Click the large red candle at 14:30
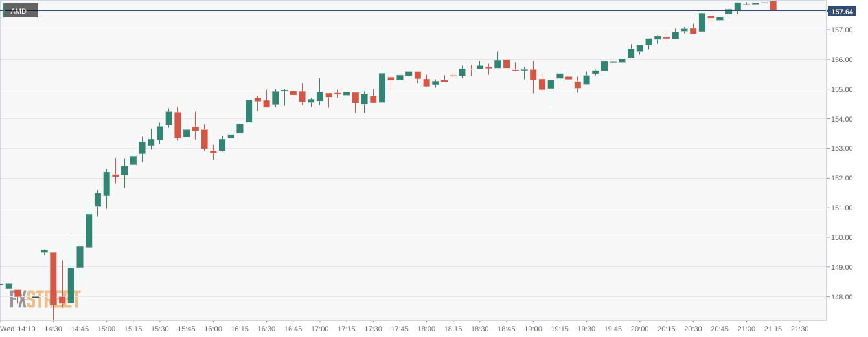 (x=53, y=278)
